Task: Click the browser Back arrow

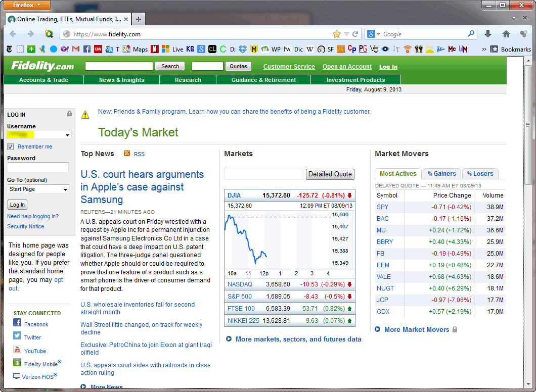Action: [x=13, y=34]
